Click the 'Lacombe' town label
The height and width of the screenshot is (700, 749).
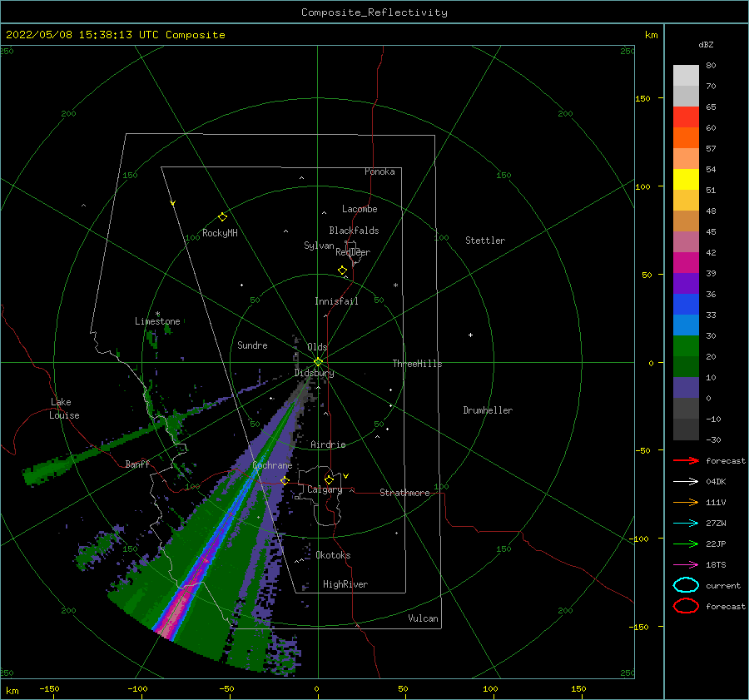(360, 209)
